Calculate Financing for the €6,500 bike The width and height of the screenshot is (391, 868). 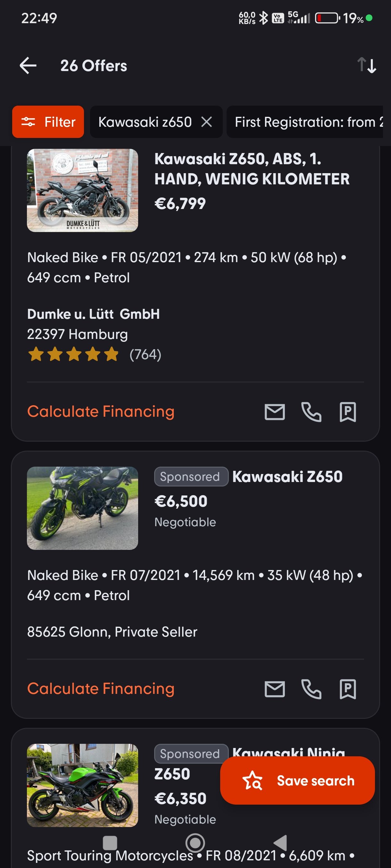click(x=101, y=688)
